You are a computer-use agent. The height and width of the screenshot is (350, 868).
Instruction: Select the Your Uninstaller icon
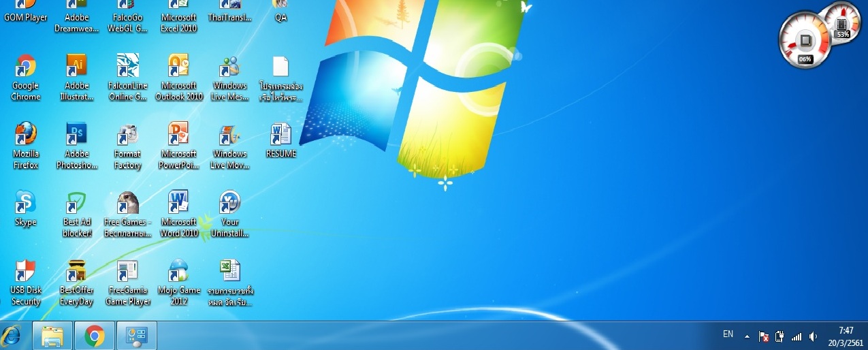[229, 202]
